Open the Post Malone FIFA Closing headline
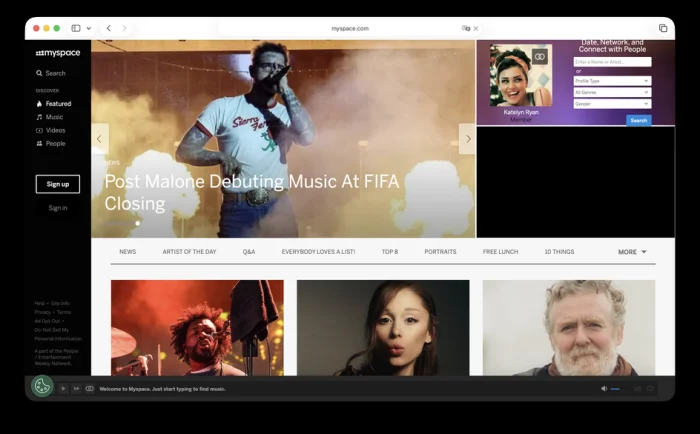This screenshot has width=700, height=434. pos(252,192)
